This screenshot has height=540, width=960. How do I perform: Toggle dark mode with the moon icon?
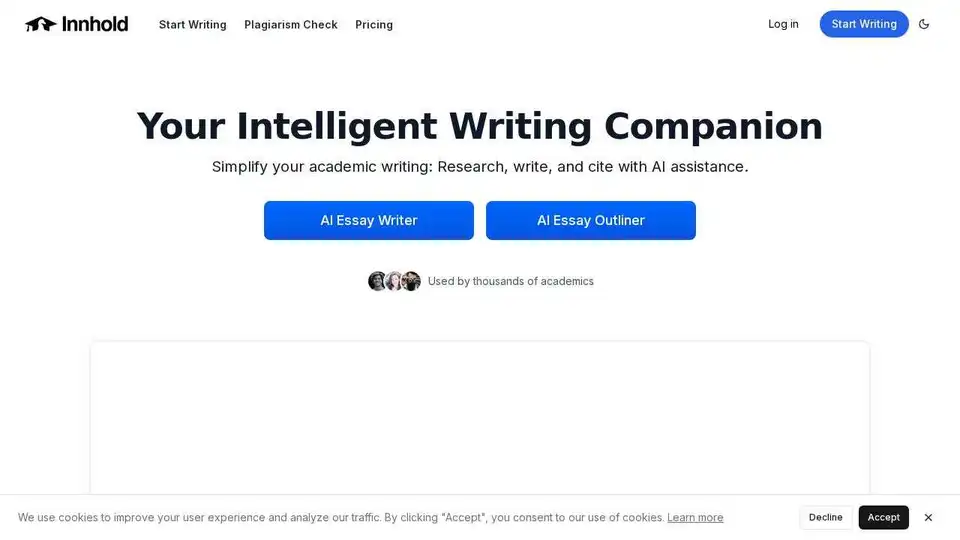click(924, 24)
